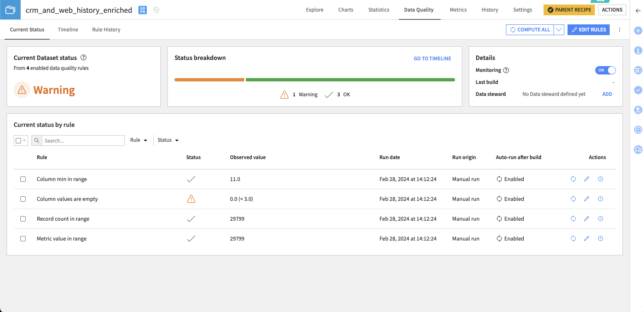Check the "Metric value in range" row checkbox
Viewport: 644px width, 312px height.
click(x=23, y=238)
